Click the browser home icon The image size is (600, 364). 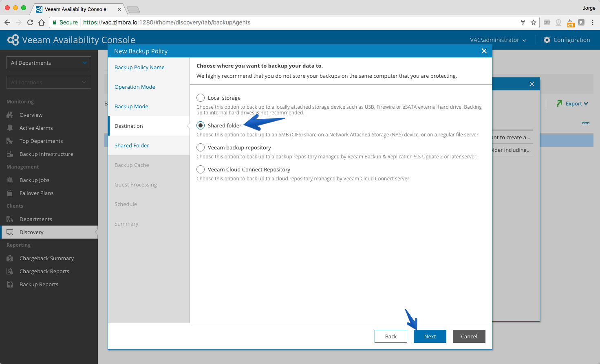coord(42,22)
